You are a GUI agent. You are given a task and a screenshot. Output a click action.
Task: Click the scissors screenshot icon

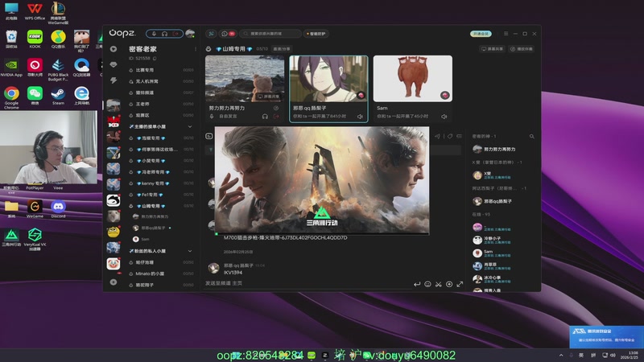tap(438, 284)
